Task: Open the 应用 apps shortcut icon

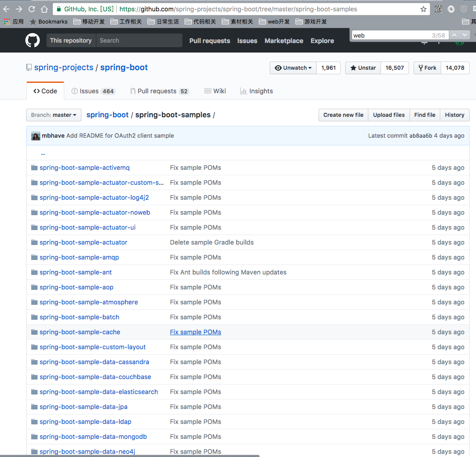Action: 7,22
